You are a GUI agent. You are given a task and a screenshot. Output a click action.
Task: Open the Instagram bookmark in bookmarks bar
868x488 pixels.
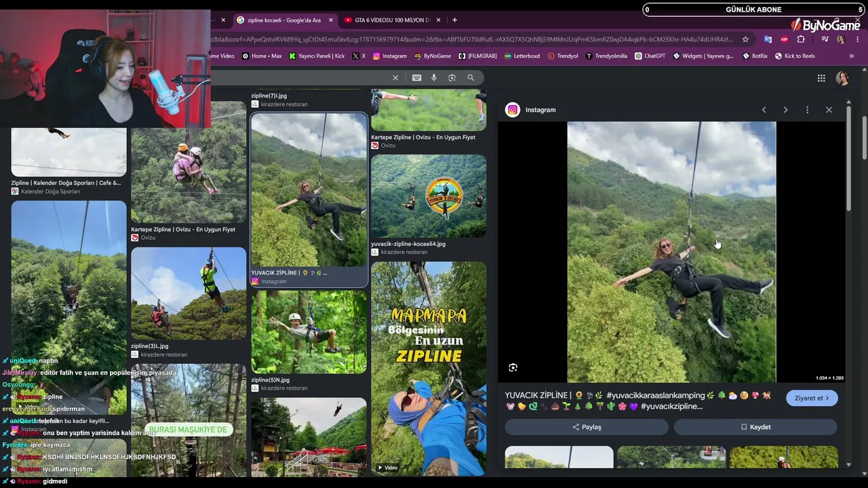[390, 56]
